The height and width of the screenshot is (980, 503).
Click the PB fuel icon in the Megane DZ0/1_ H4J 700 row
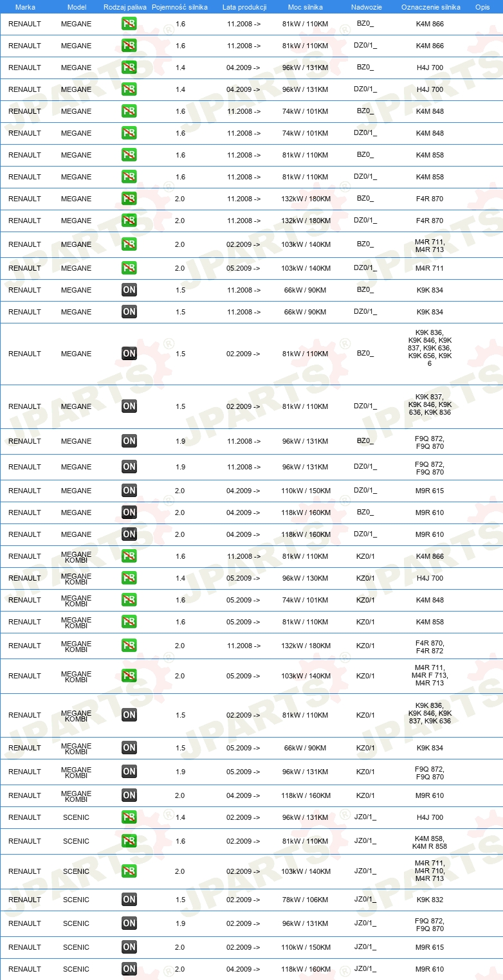[129, 89]
